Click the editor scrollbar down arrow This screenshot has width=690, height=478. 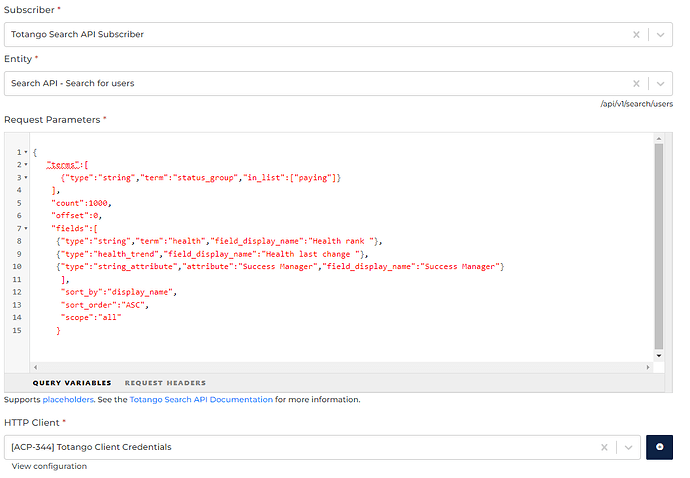coord(659,356)
